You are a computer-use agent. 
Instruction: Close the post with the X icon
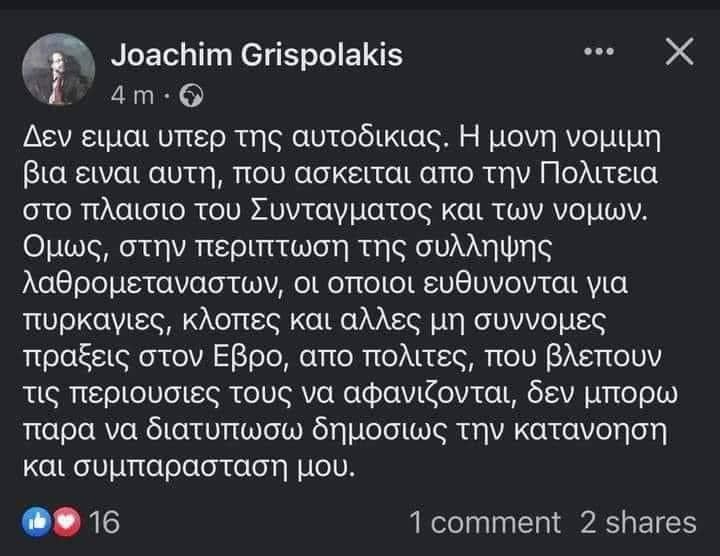coord(679,53)
